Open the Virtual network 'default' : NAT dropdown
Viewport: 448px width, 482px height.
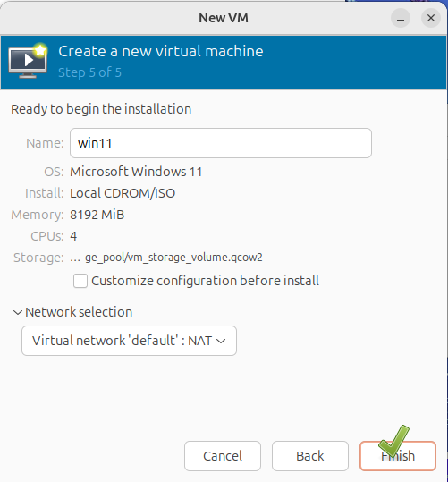pyautogui.click(x=129, y=341)
